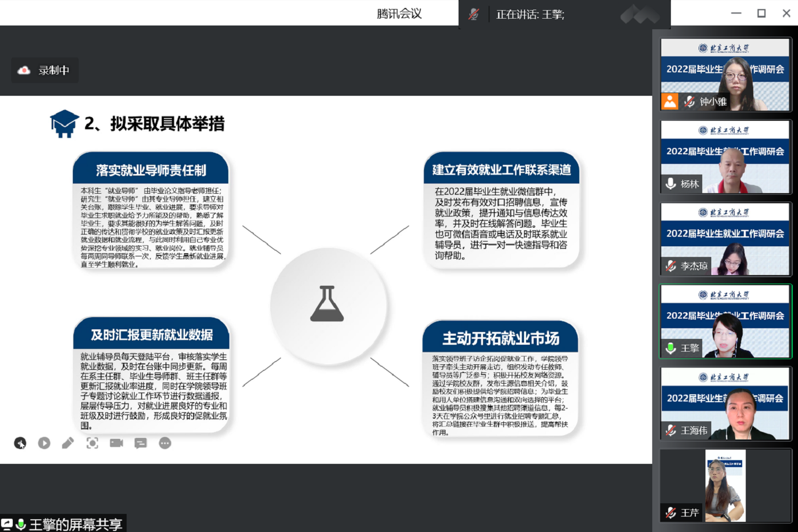This screenshot has width=798, height=532.
Task: Open the chat bubble icon in toolbar
Action: 140,443
